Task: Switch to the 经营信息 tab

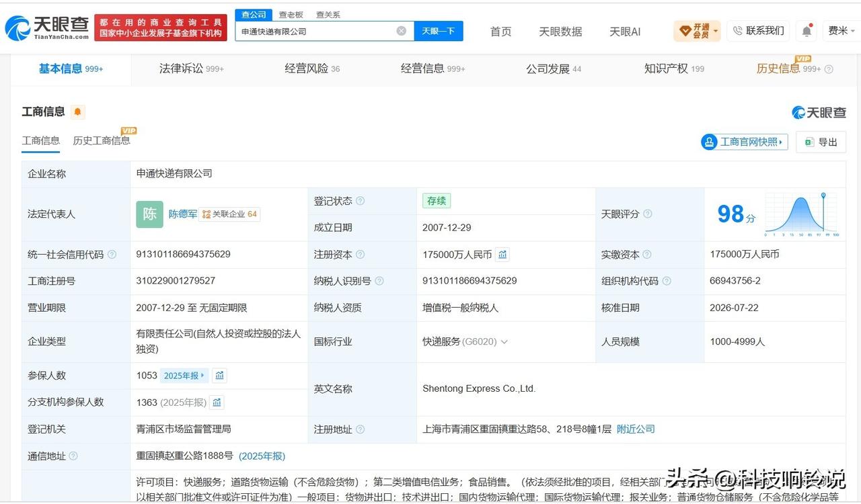Action: tap(433, 69)
